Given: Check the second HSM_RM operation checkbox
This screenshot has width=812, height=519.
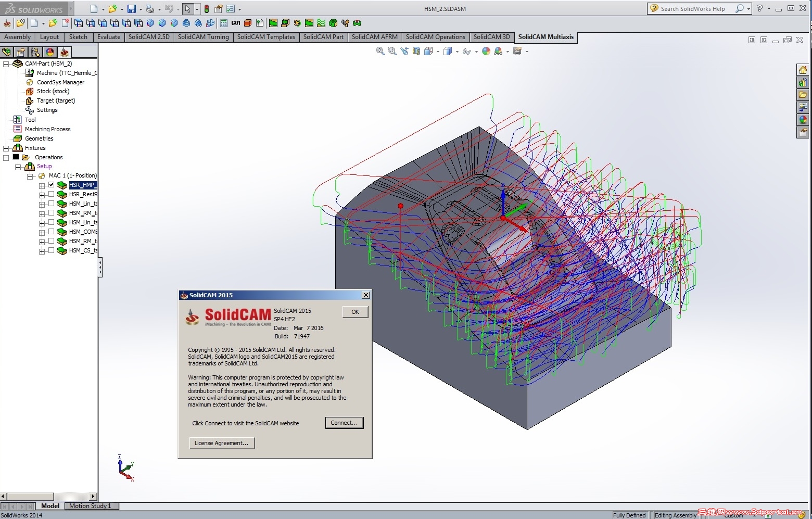Looking at the screenshot, I should pos(52,241).
